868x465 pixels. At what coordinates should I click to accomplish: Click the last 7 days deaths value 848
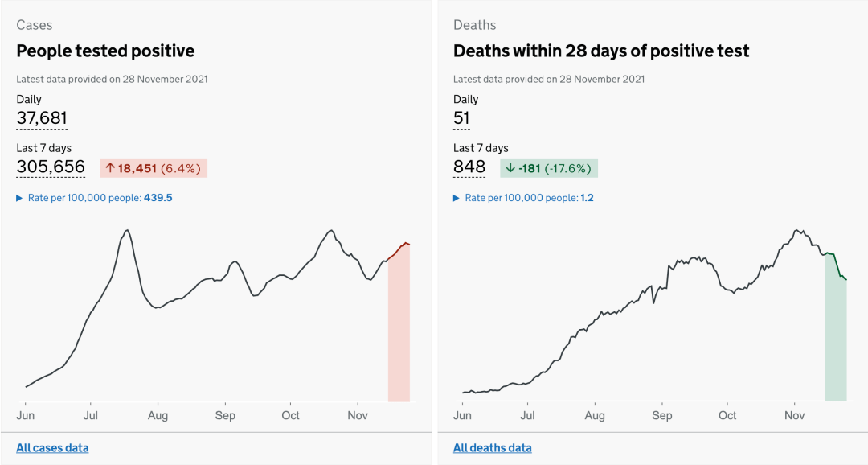click(469, 167)
